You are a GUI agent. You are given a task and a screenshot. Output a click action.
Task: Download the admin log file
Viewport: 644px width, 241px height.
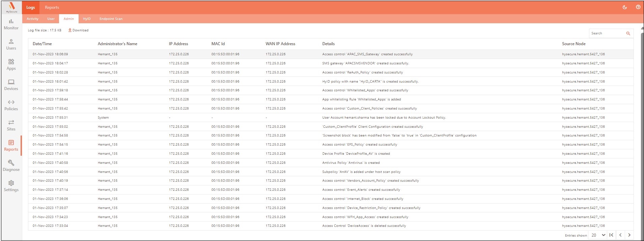78,30
